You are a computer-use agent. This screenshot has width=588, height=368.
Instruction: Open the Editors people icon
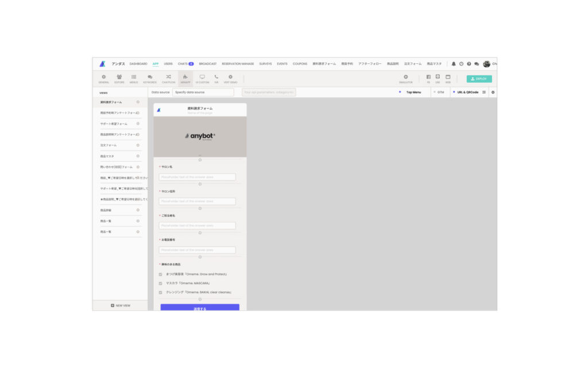click(119, 78)
